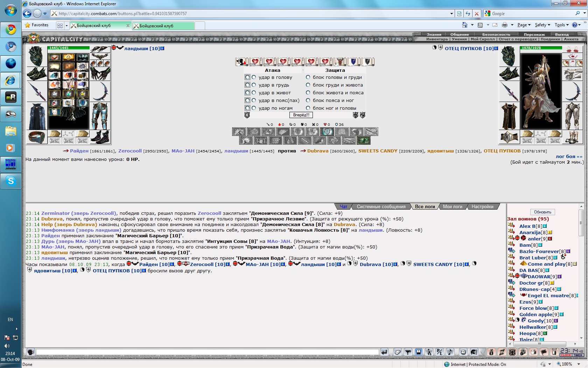588x368 pixels.
Task: Click the funnel filter icon in chat bar
Action: [x=408, y=352]
